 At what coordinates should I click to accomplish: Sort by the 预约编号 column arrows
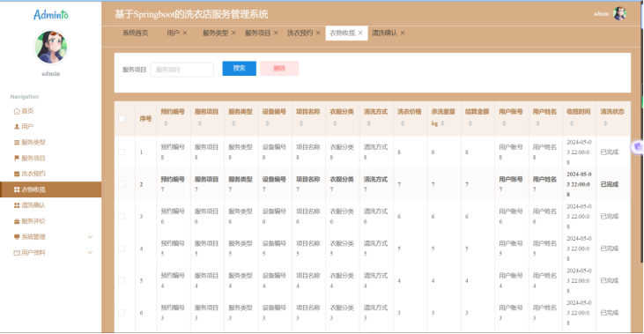pyautogui.click(x=166, y=123)
